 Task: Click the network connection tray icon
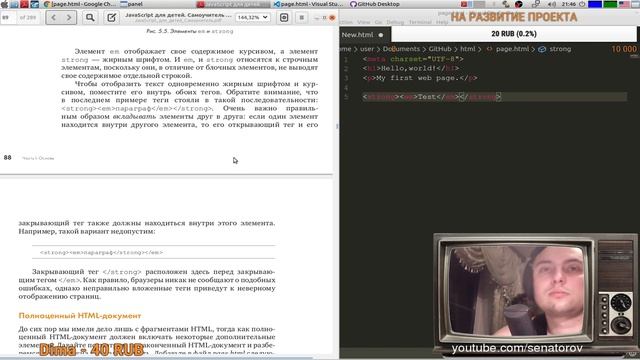(536, 4)
